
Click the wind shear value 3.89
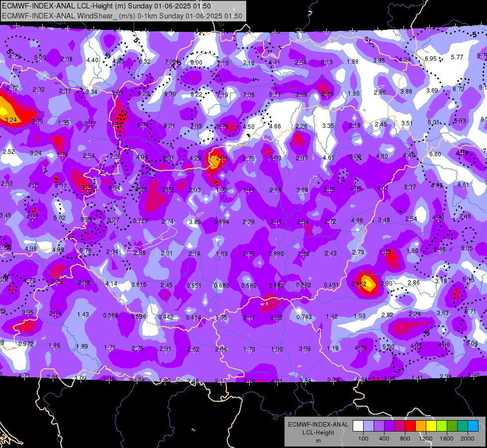[195, 222]
